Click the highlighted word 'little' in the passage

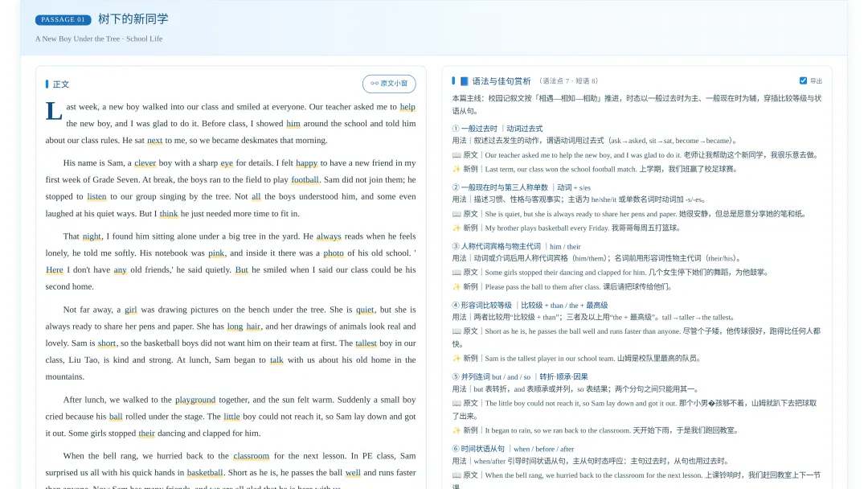(x=232, y=417)
